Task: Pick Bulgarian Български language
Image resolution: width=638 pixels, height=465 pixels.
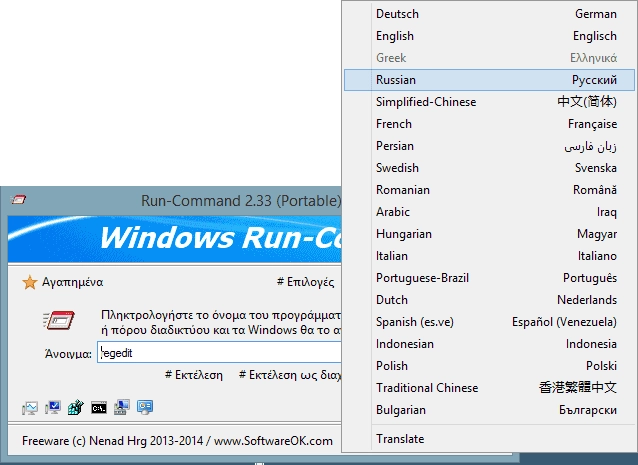Action: [489, 410]
